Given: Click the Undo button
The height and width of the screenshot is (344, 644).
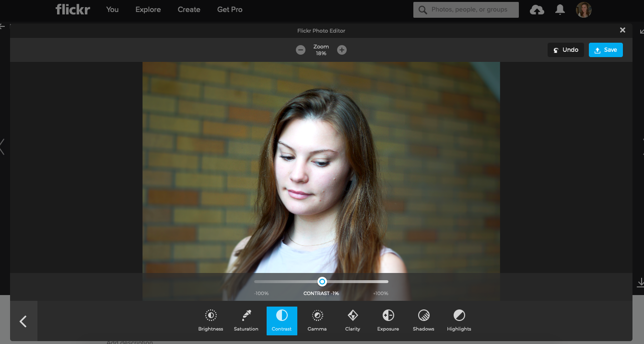Looking at the screenshot, I should click(x=566, y=50).
